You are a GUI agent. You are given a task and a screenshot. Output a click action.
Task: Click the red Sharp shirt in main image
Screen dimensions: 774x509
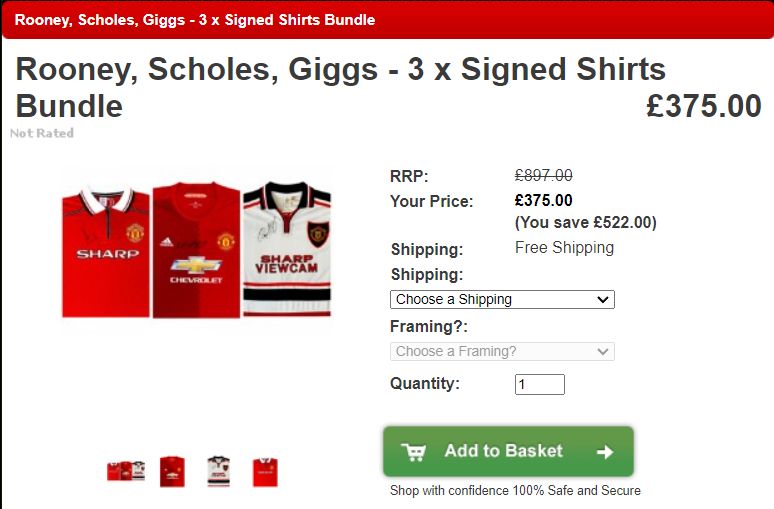click(x=106, y=252)
